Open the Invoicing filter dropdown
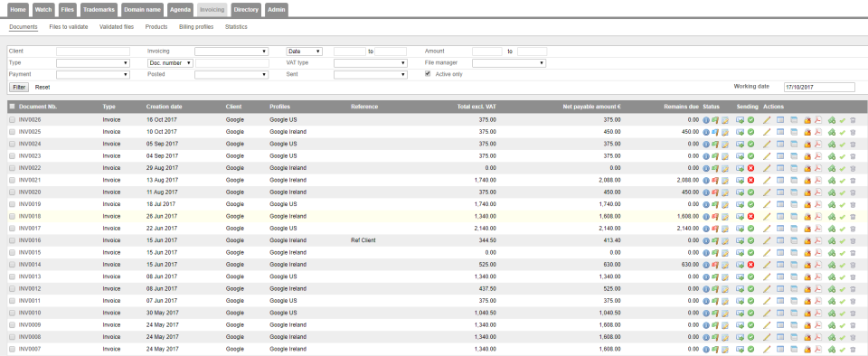Screen dimensions: 868x356 point(231,52)
